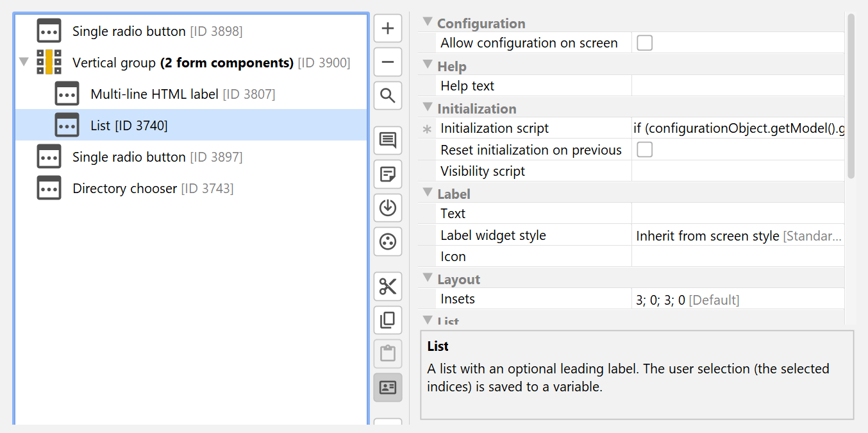Click the properties panel vertical scrollbar
Screen dimensions: 868x433
coord(851,96)
